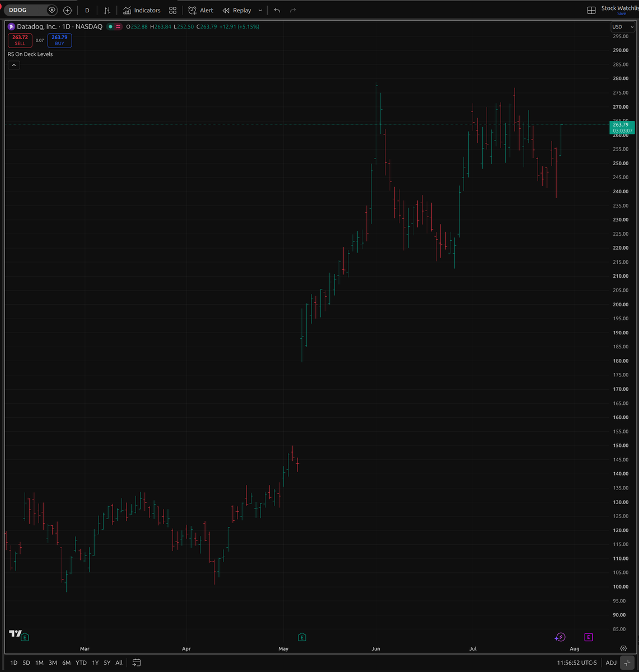Click the 11:56:52 UTC-5 timezone clock
This screenshot has width=639, height=672.
point(576,662)
